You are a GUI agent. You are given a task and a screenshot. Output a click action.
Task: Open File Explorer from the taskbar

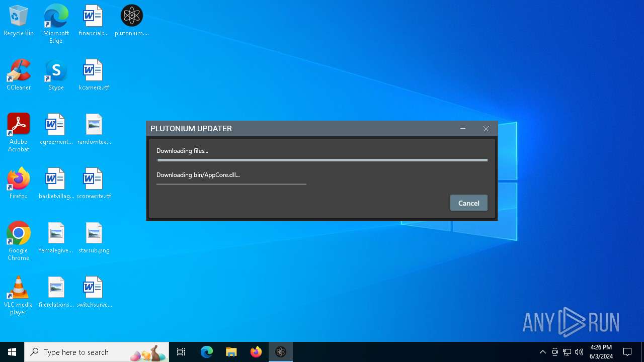coord(231,352)
